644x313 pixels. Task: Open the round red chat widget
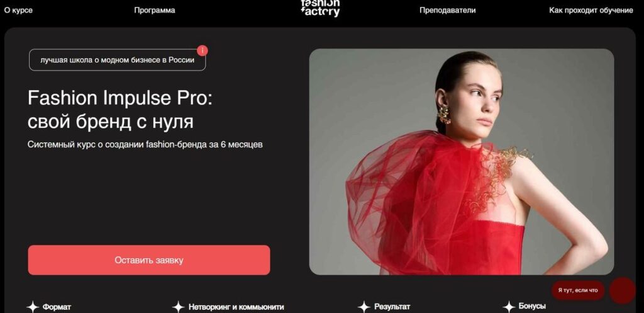click(x=622, y=290)
